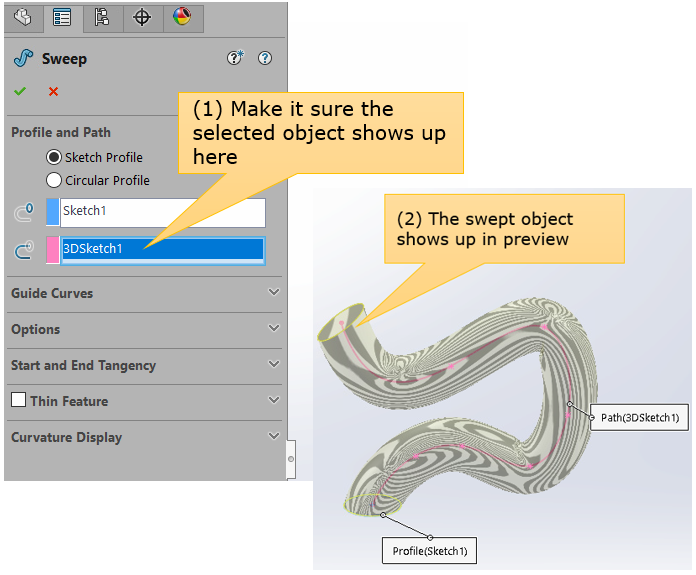Open the Sweep help question mark icon
The width and height of the screenshot is (696, 575).
265,58
